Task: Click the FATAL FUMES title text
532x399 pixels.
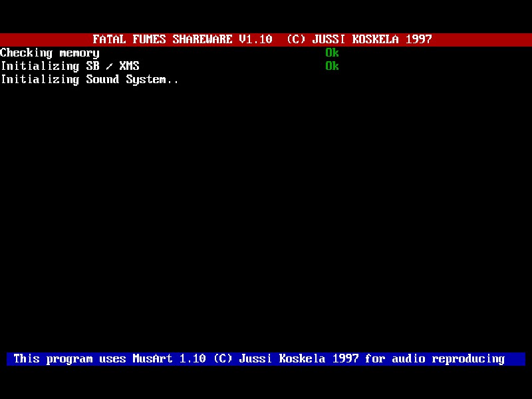Action: point(129,39)
